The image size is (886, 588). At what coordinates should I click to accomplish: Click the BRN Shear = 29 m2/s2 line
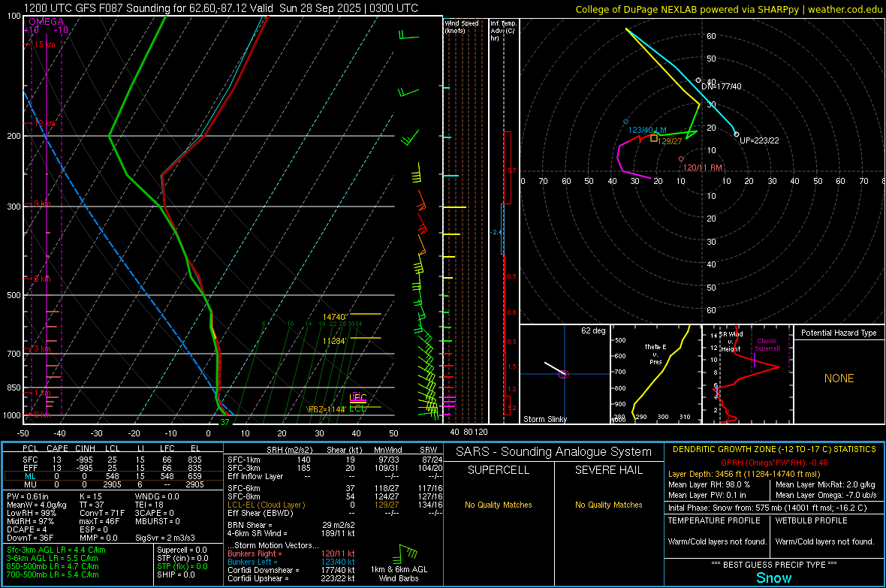click(291, 525)
